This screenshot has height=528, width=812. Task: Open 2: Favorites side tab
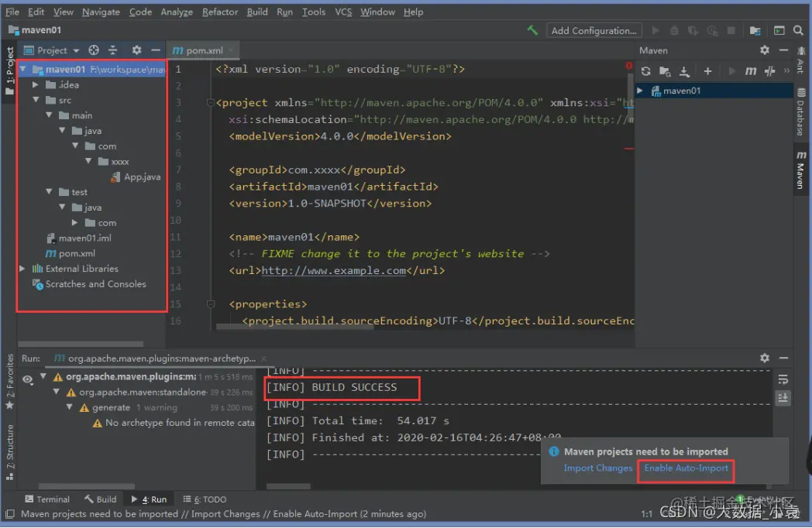(10, 382)
